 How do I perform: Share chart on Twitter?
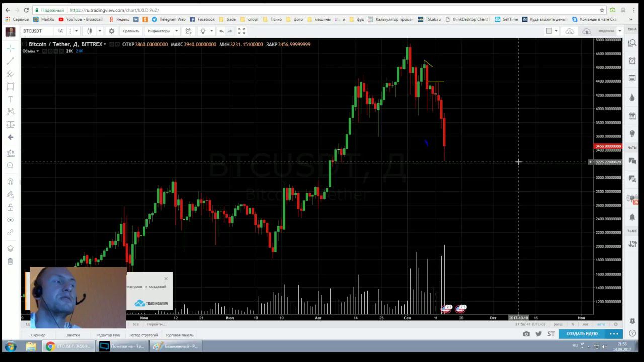click(x=539, y=334)
